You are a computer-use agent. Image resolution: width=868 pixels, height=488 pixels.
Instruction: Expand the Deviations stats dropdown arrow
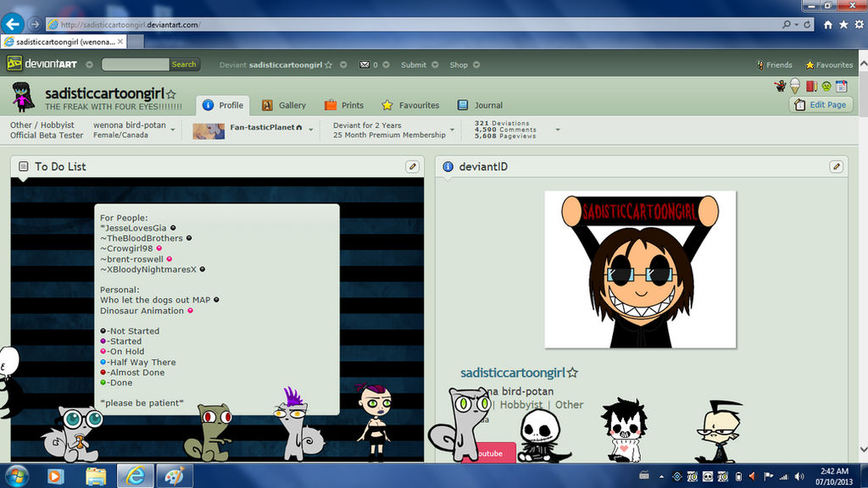(557, 130)
